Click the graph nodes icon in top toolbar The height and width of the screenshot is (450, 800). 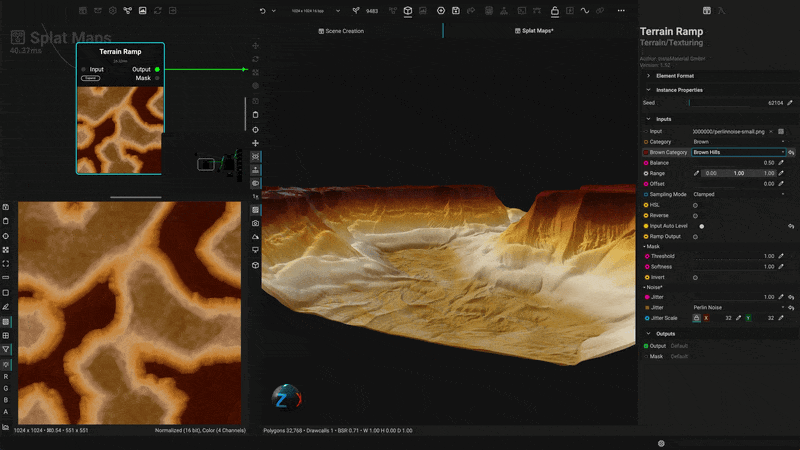click(x=128, y=11)
